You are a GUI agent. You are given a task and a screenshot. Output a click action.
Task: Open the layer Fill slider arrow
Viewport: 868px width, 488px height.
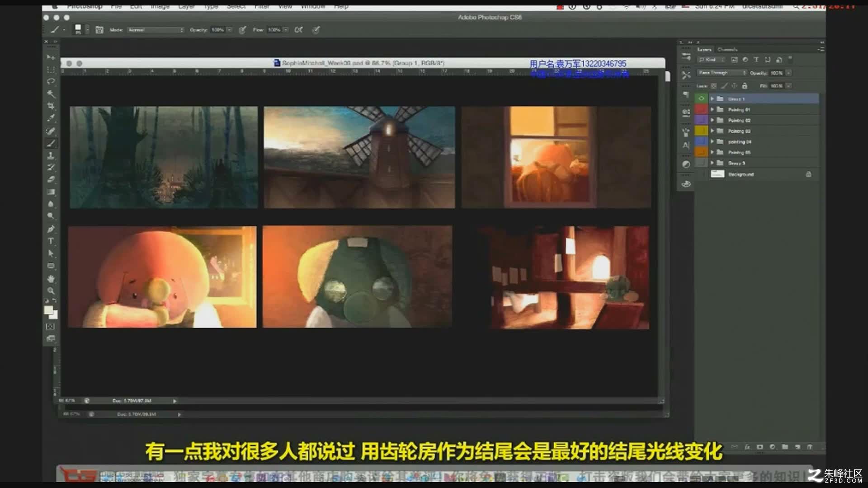pyautogui.click(x=788, y=86)
